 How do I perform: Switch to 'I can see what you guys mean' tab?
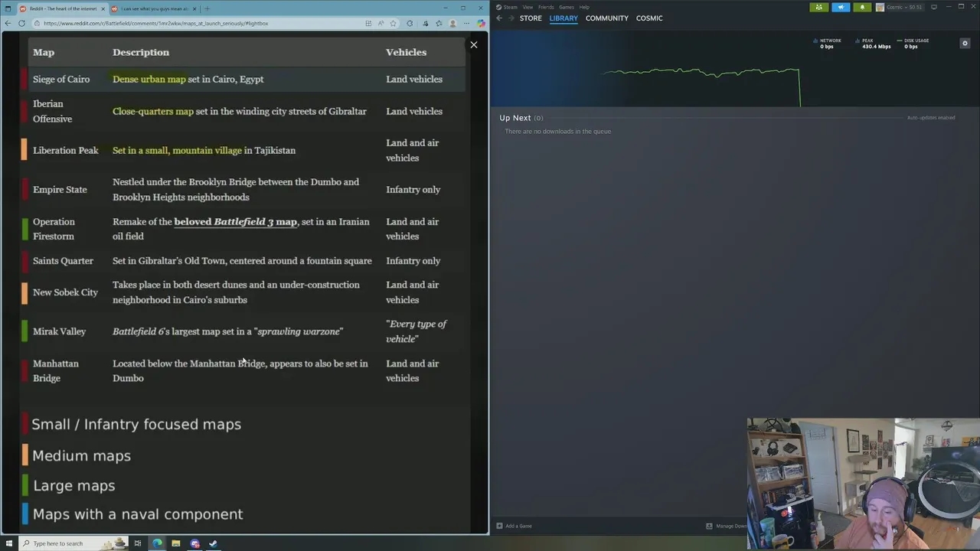153,8
